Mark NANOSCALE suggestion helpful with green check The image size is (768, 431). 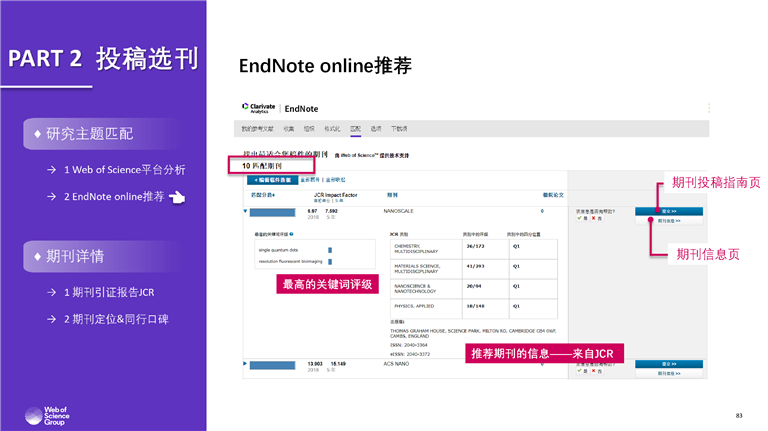coord(579,218)
